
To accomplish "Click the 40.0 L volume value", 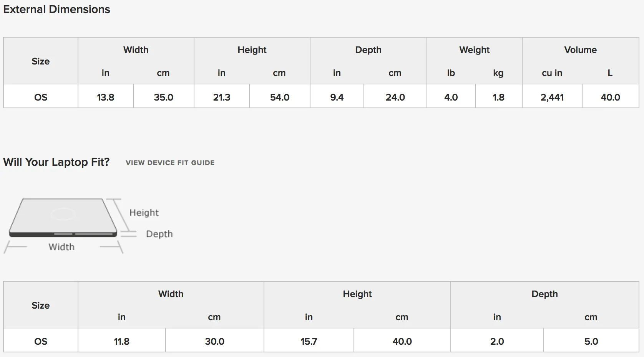I will point(611,97).
